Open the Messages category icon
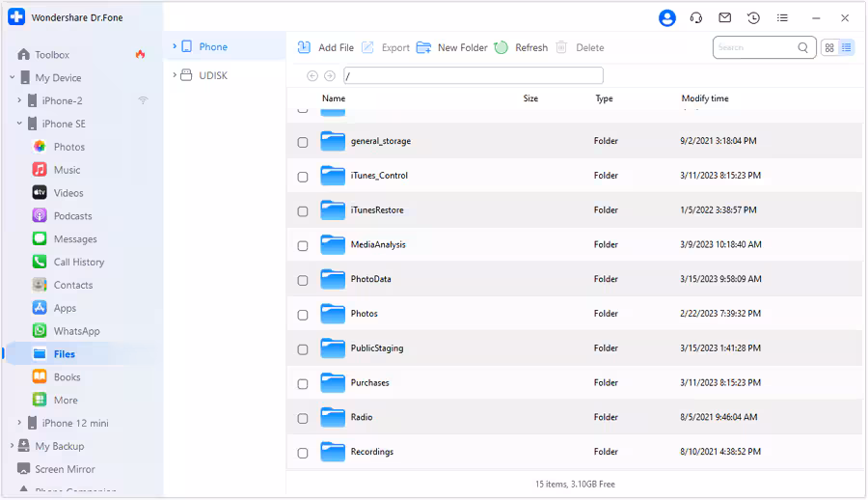Screen dimensions: 868x500 pos(40,239)
